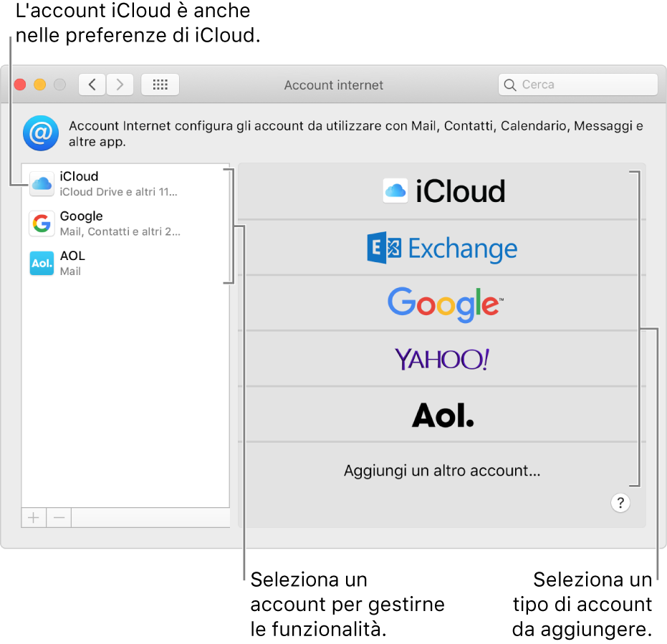The image size is (667, 644).
Task: Click the iCloud cloud icon in sidebar
Action: 42,184
